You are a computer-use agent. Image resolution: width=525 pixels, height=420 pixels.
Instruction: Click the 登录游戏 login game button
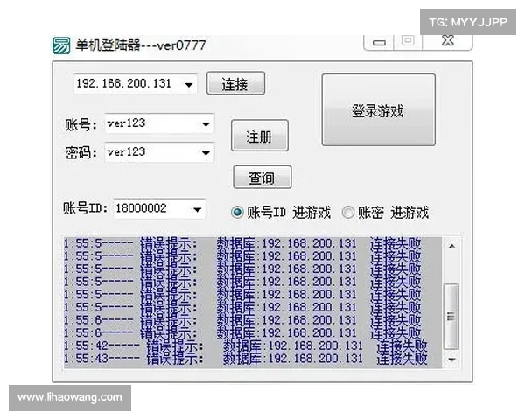click(378, 110)
